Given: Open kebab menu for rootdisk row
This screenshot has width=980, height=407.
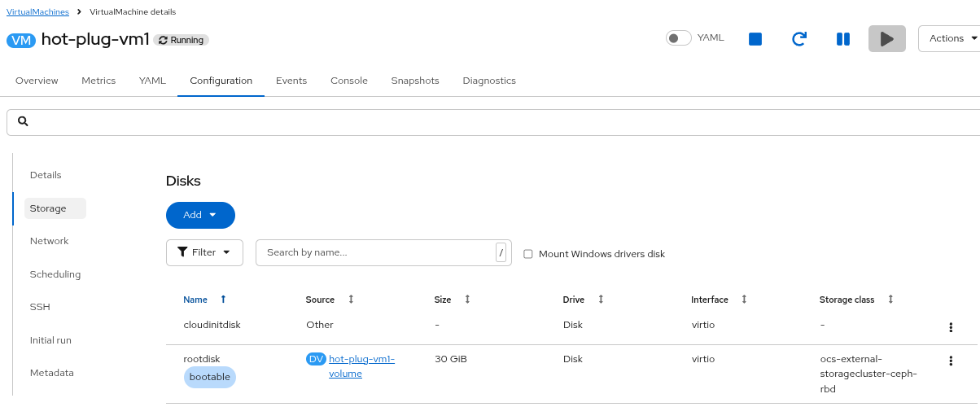Looking at the screenshot, I should tap(950, 361).
